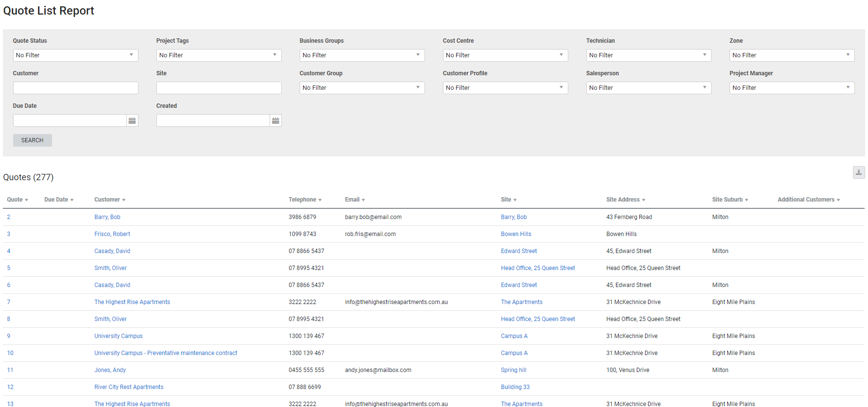This screenshot has width=868, height=407.
Task: Open quote number 7 link
Action: click(9, 302)
